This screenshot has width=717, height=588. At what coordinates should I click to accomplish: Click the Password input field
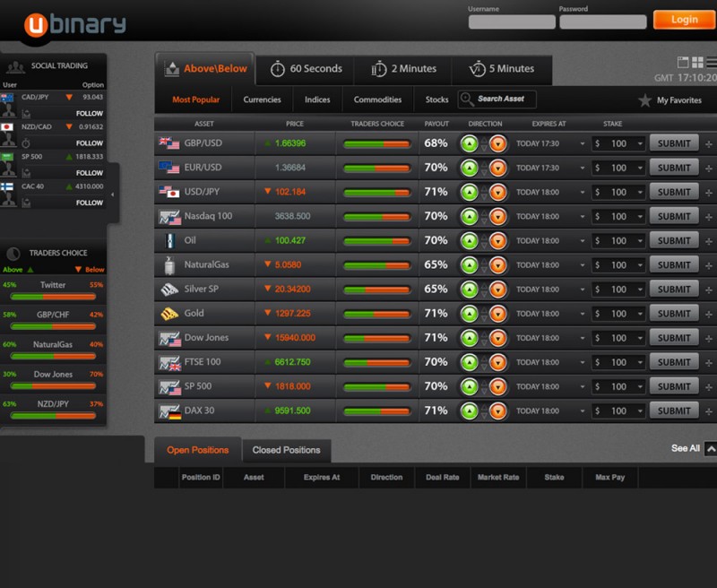point(602,22)
